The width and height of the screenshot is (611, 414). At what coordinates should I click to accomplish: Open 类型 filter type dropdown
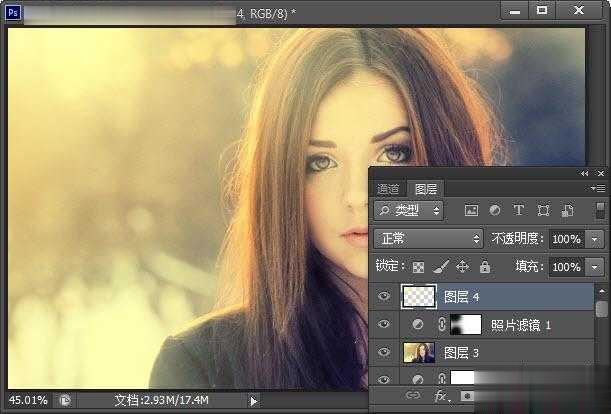(408, 211)
